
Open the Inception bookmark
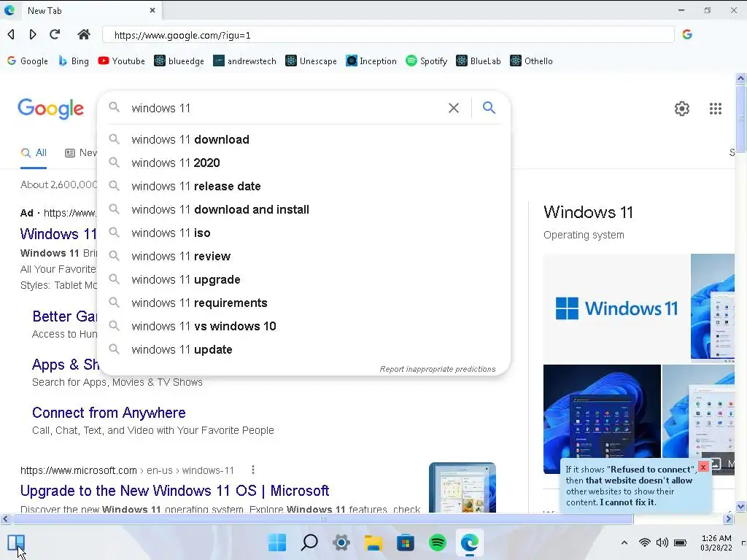(x=371, y=61)
